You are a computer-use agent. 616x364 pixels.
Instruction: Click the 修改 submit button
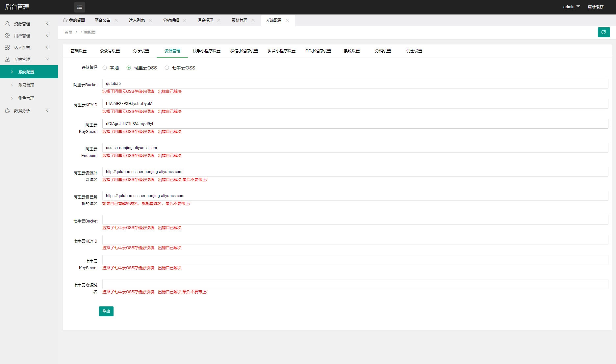click(x=106, y=311)
